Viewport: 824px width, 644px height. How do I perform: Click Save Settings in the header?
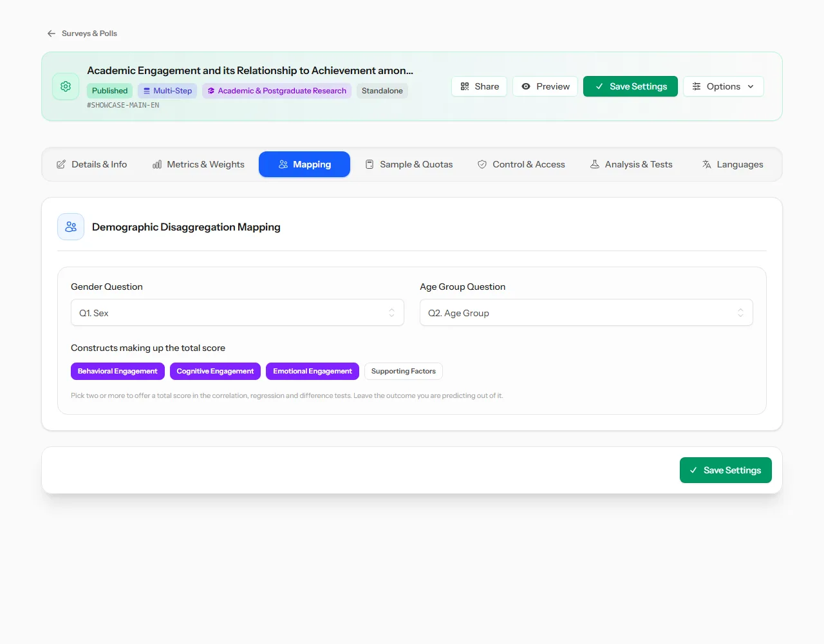pos(630,86)
